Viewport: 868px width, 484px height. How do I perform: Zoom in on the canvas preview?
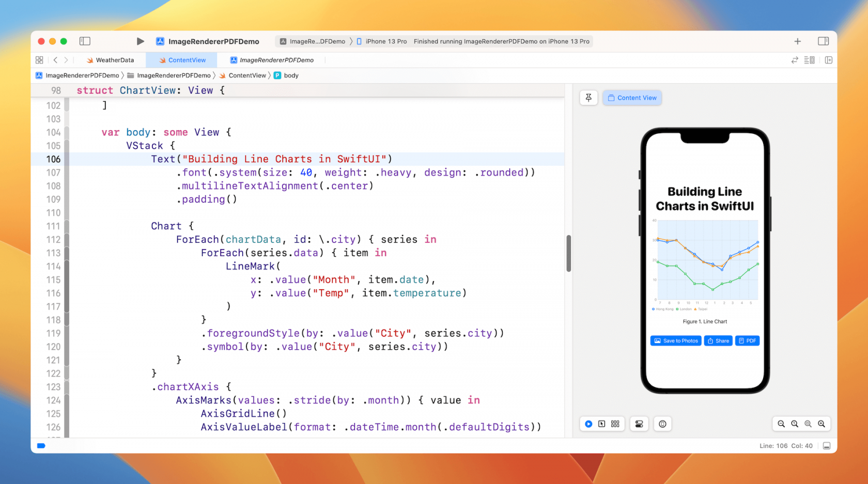(822, 424)
